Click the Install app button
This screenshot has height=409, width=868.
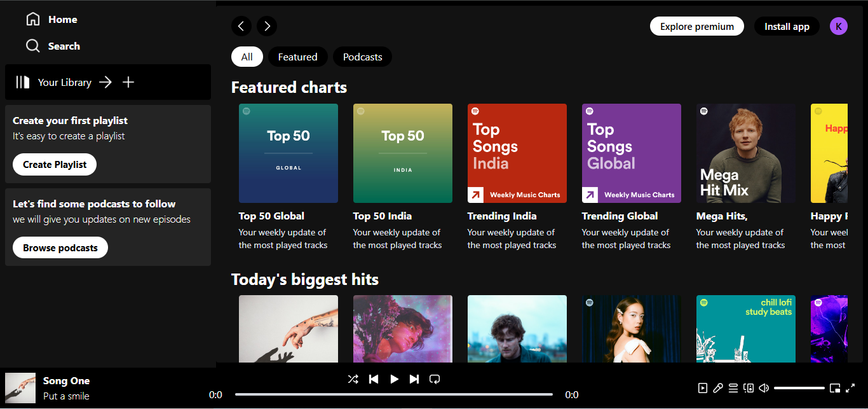(787, 26)
